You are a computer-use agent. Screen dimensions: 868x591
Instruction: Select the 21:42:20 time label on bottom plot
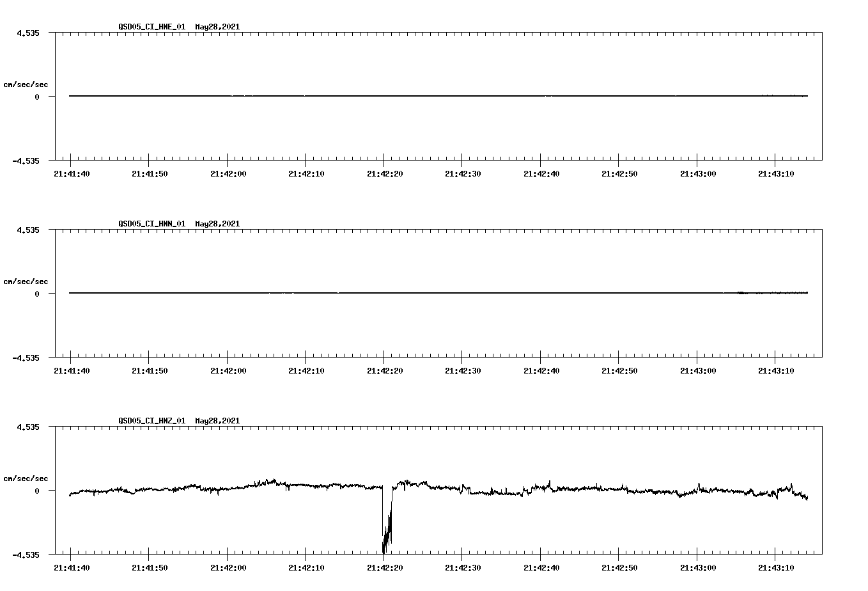(385, 566)
